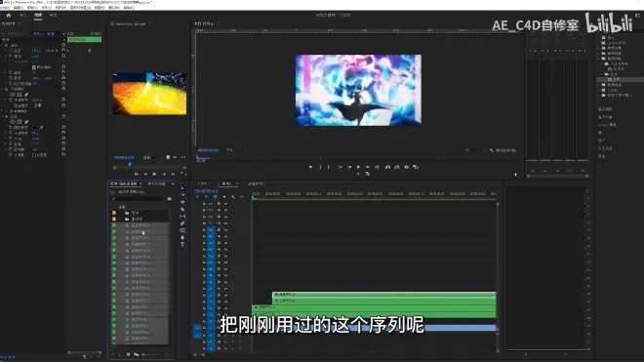
Task: Select the Type tool in the tools panel
Action: (182, 245)
